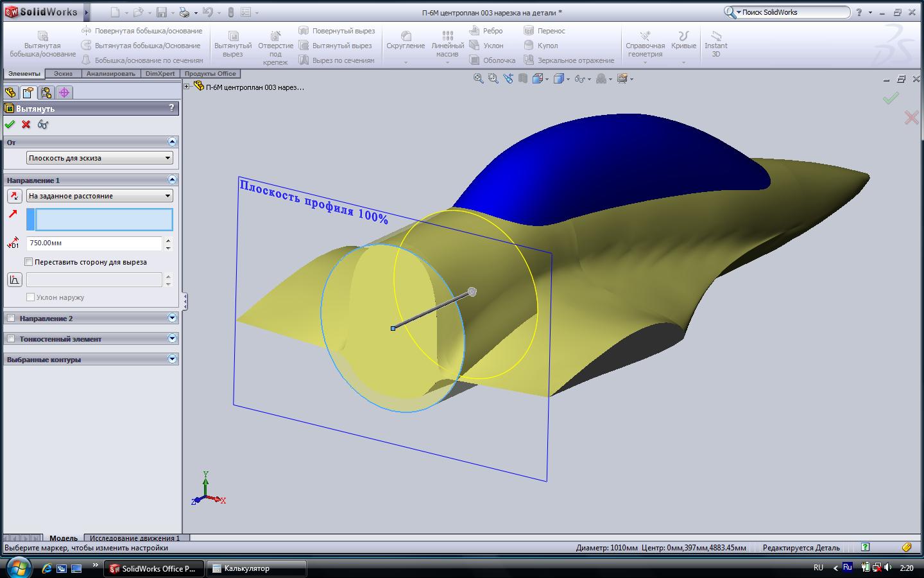Screen dimensions: 924x578
Task: Switch to the Эскиз tab
Action: click(63, 74)
